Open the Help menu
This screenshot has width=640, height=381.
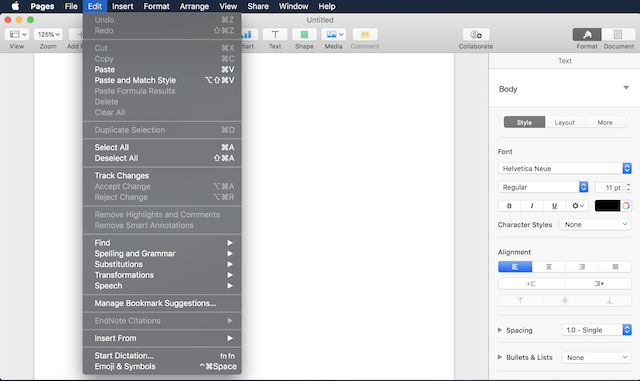point(327,6)
